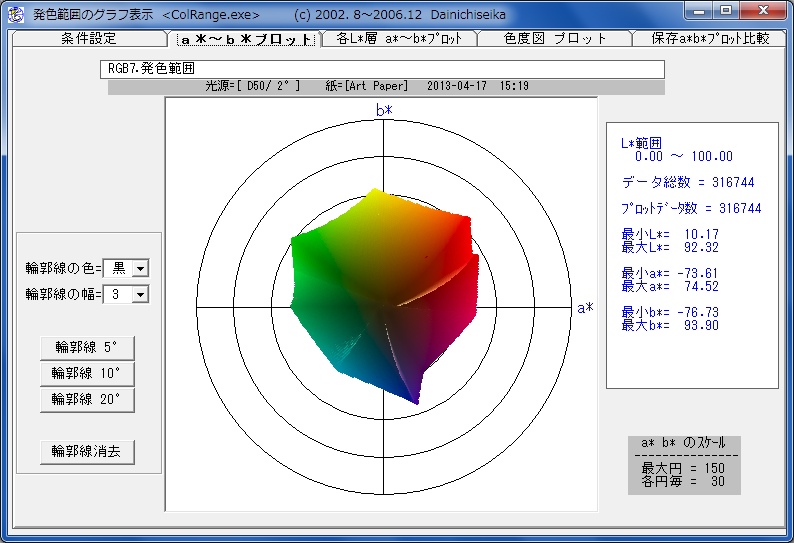Click the L*範囲 0.00 ~ 100.00 text
Viewport: 794px width, 543px height.
pos(677,150)
